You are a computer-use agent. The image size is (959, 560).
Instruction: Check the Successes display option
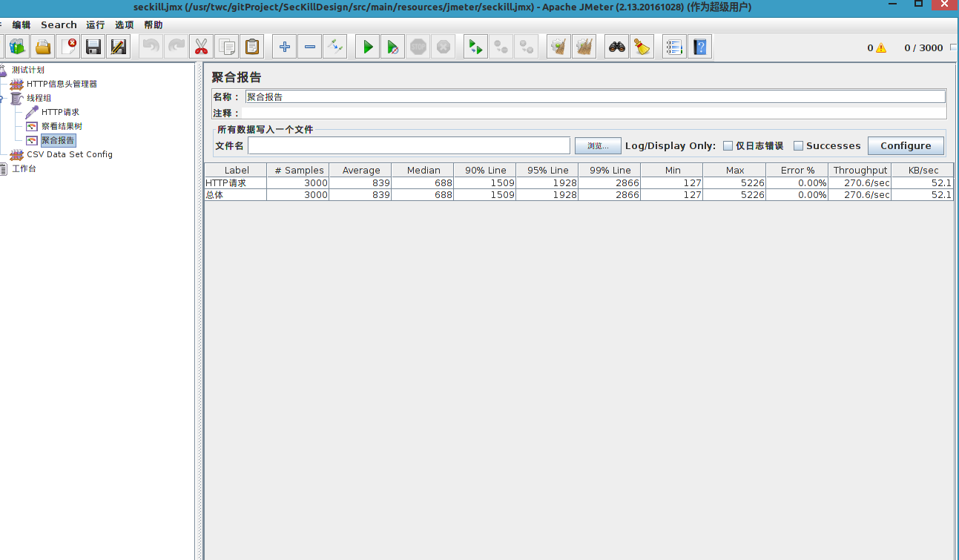(797, 145)
